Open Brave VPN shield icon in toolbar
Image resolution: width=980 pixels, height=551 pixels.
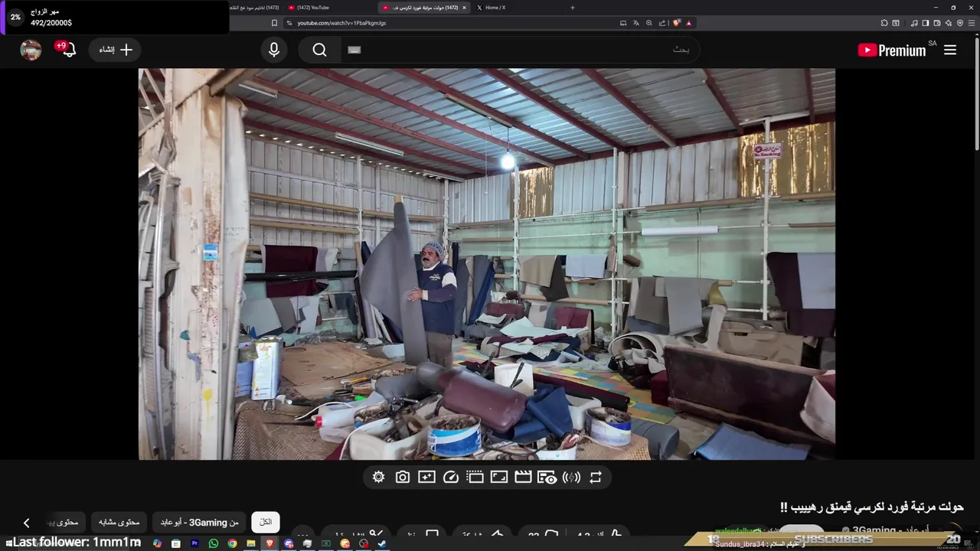[960, 23]
